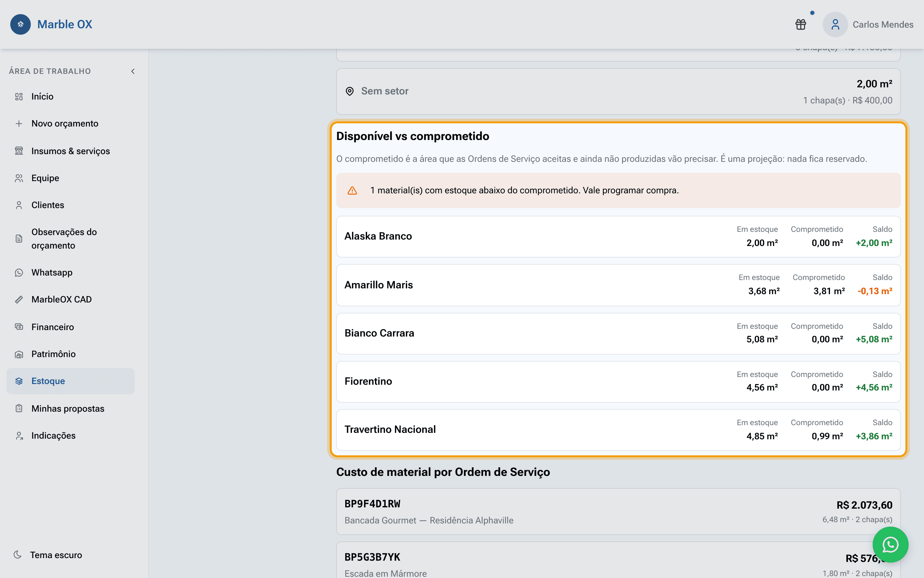
Task: Select Estoque in the sidebar
Action: point(71,381)
